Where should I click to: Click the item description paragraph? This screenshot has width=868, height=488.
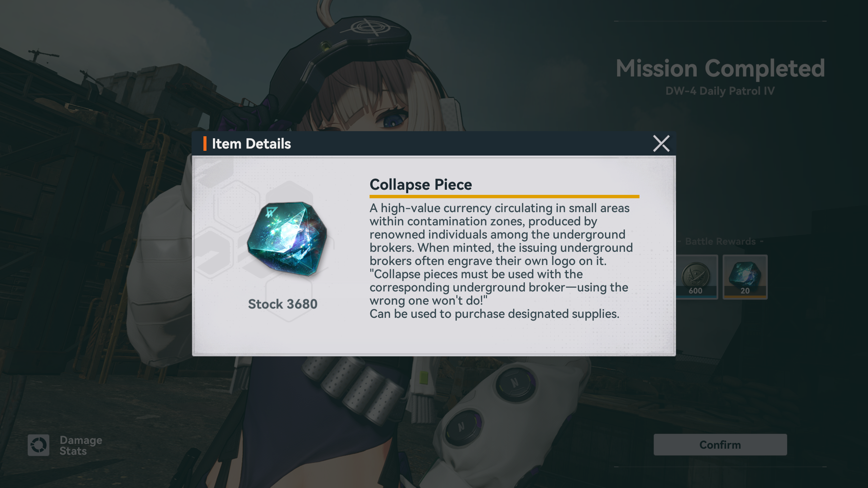click(501, 261)
